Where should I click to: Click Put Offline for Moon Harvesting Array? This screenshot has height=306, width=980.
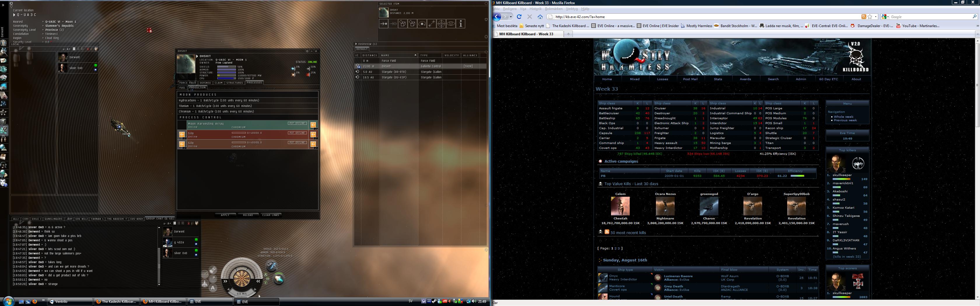[x=297, y=123]
